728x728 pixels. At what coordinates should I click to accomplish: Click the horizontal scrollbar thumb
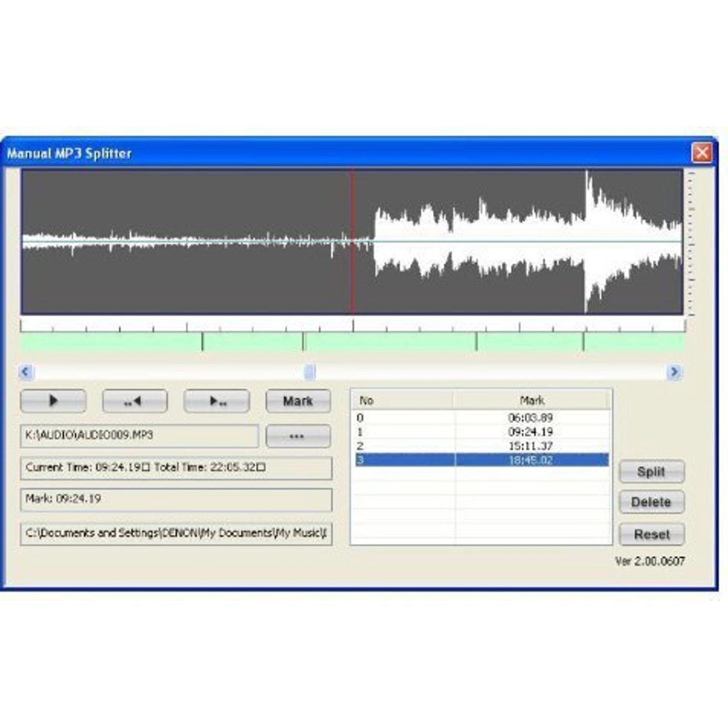pyautogui.click(x=309, y=370)
